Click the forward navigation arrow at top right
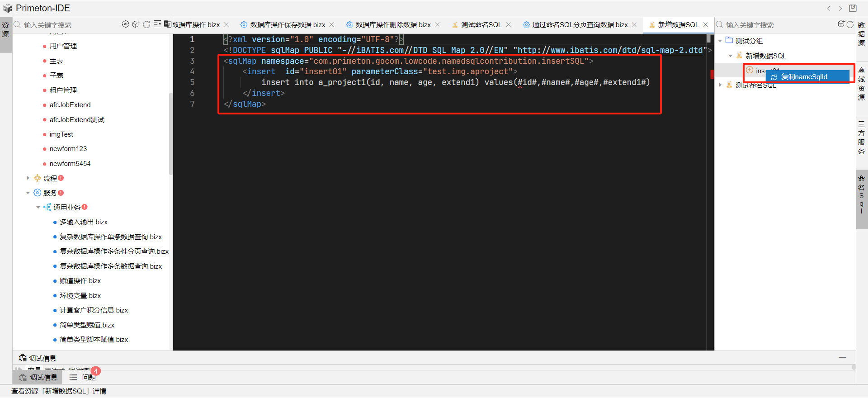 (840, 8)
